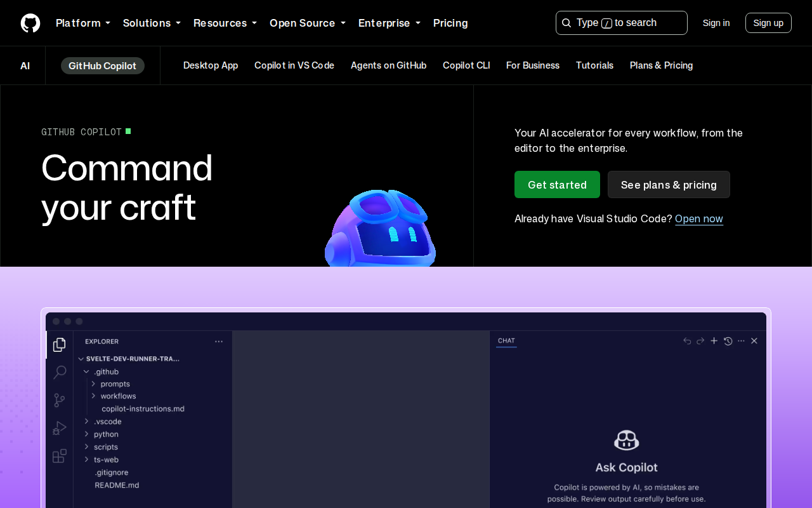Close the chat panel with X icon
The width and height of the screenshot is (812, 508).
754,341
